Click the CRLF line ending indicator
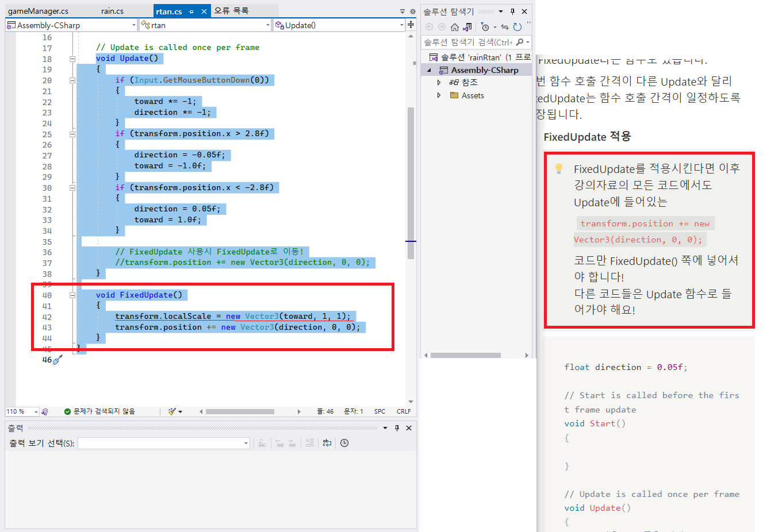The width and height of the screenshot is (782, 532). 404,411
